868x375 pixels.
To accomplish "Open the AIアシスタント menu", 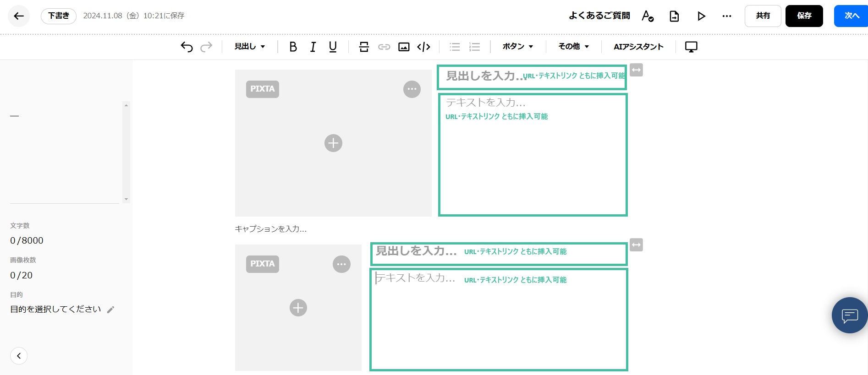I will [638, 47].
